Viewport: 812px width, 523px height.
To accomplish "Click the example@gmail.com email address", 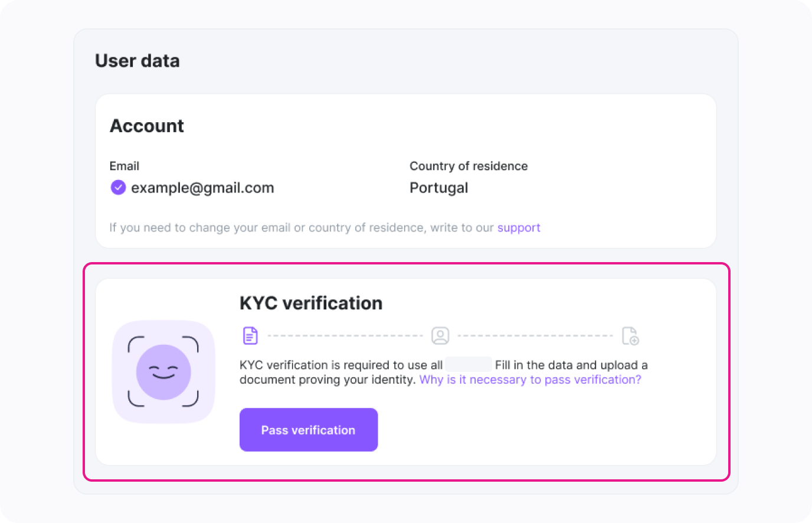I will [202, 188].
